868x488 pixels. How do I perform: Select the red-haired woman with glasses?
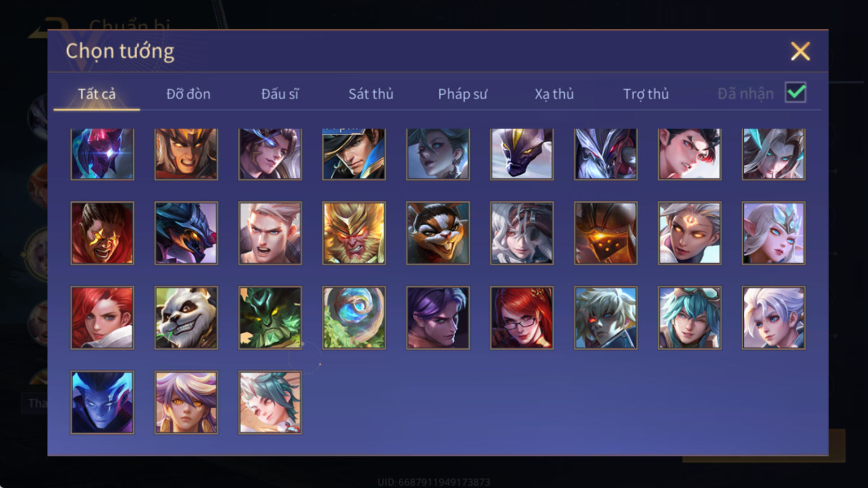point(522,318)
